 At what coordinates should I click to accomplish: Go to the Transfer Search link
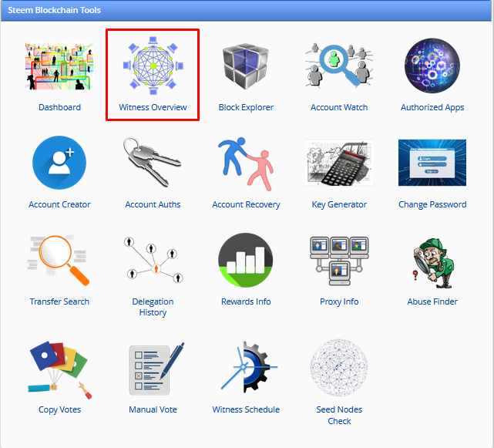[59, 301]
